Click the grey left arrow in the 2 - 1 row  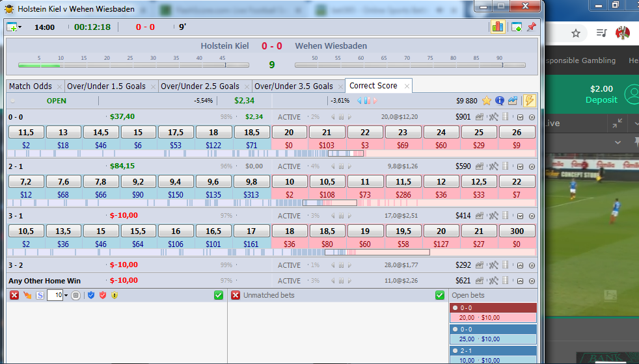point(333,166)
